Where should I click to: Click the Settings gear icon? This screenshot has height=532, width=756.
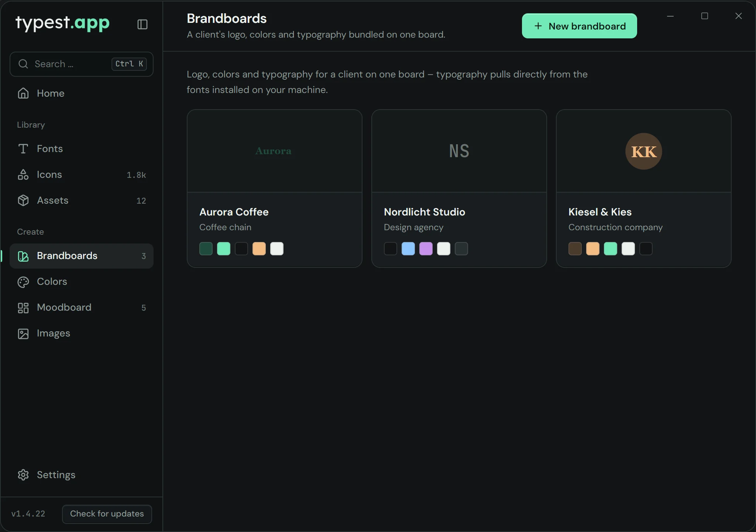tap(23, 475)
